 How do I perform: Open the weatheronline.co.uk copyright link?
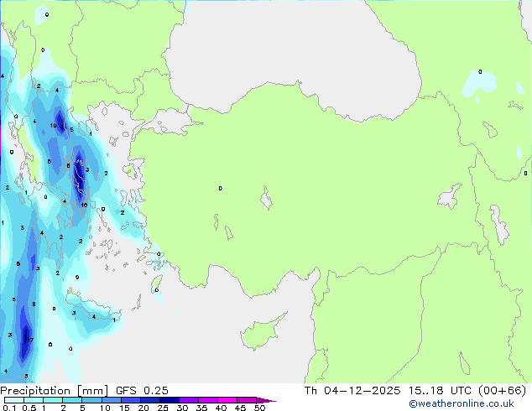tap(461, 403)
